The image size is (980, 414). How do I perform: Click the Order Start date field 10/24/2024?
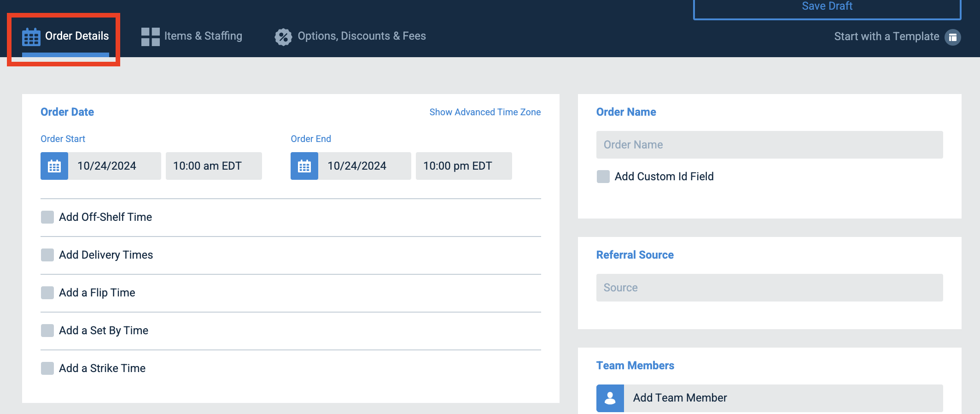point(115,166)
